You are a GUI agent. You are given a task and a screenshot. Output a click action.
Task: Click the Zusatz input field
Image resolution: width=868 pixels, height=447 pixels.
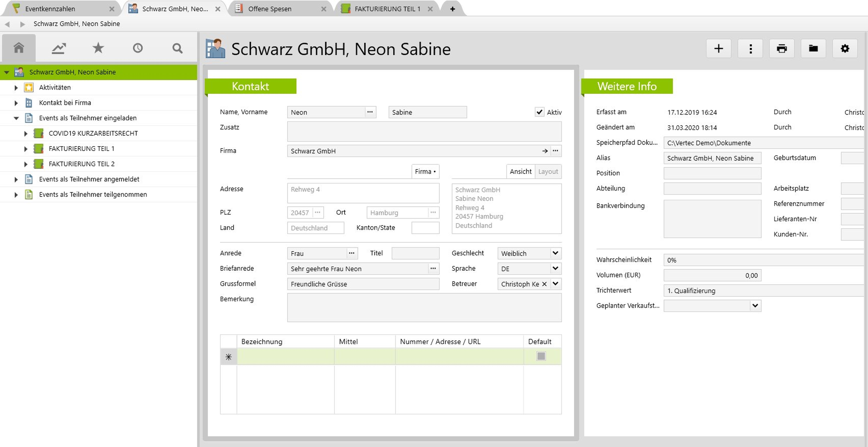tap(424, 131)
